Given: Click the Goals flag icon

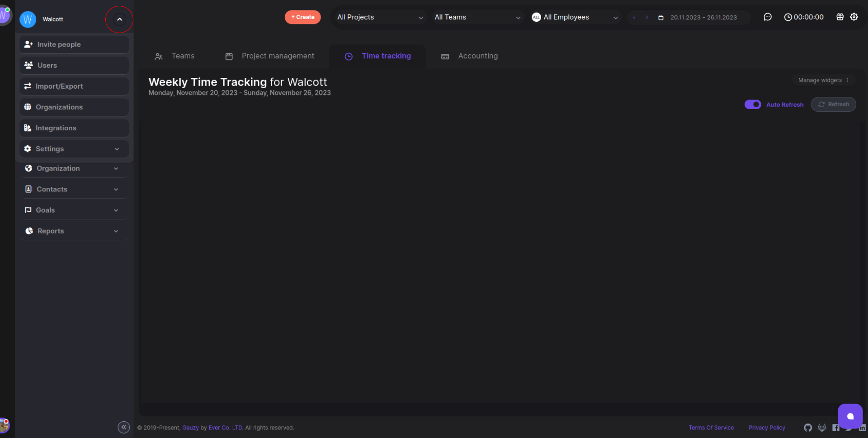Looking at the screenshot, I should (28, 210).
